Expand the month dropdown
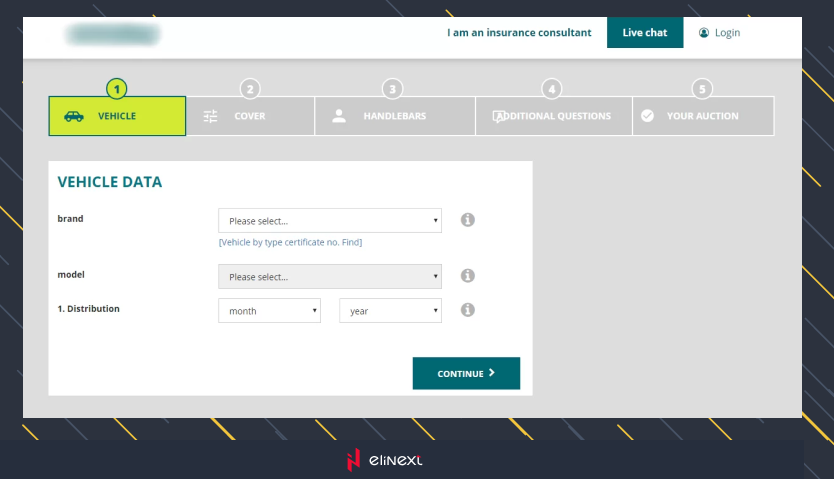Image resolution: width=834 pixels, height=479 pixels. pyautogui.click(x=269, y=311)
